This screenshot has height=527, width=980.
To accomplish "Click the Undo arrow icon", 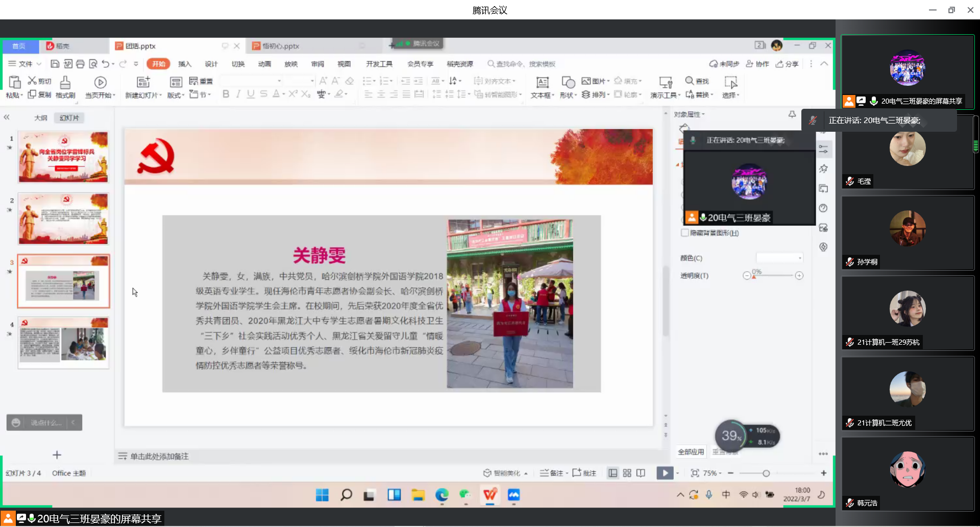I will click(105, 64).
